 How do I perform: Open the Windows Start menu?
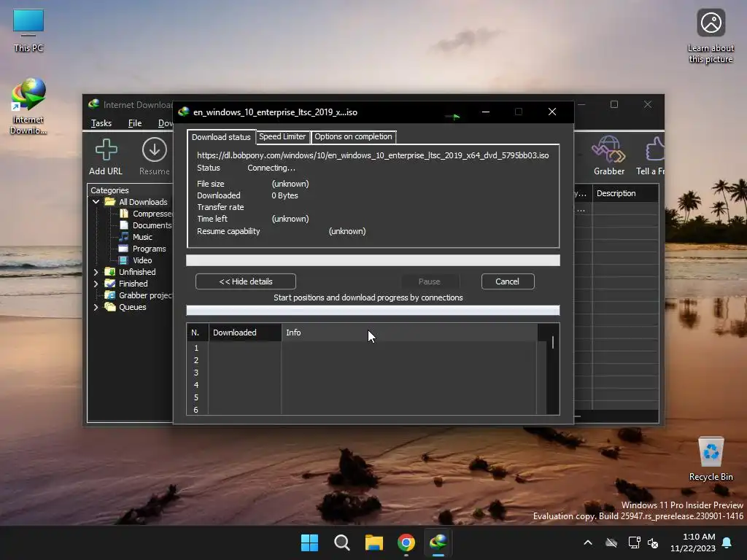tap(309, 542)
